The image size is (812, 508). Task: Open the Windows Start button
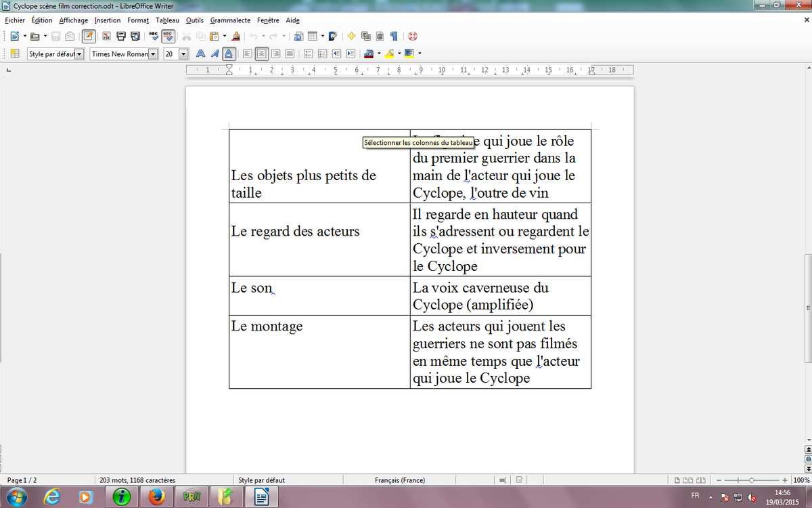pyautogui.click(x=15, y=497)
